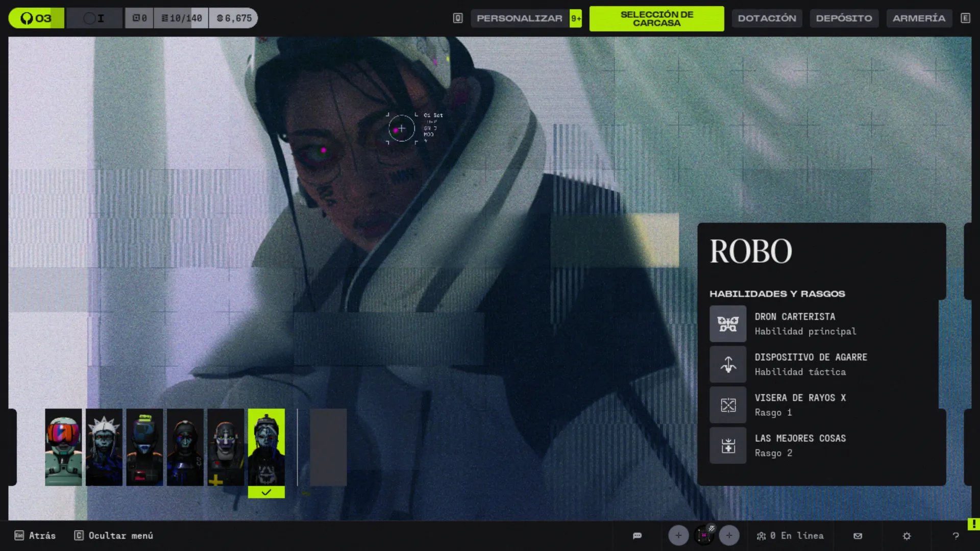The image size is (980, 551).
Task: Click the checkmark under selected Robo shell
Action: (266, 492)
